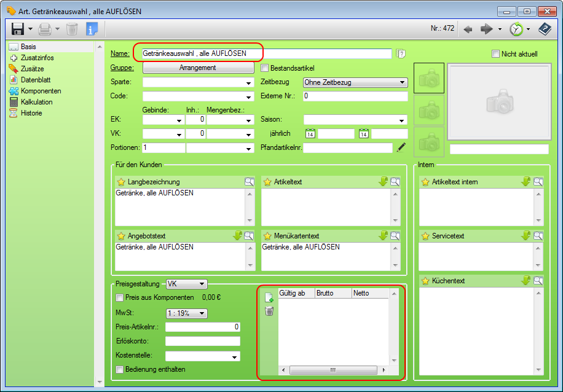Viewport: 563px width, 392px height.
Task: Click the blue info icon in toolbar
Action: (92, 29)
